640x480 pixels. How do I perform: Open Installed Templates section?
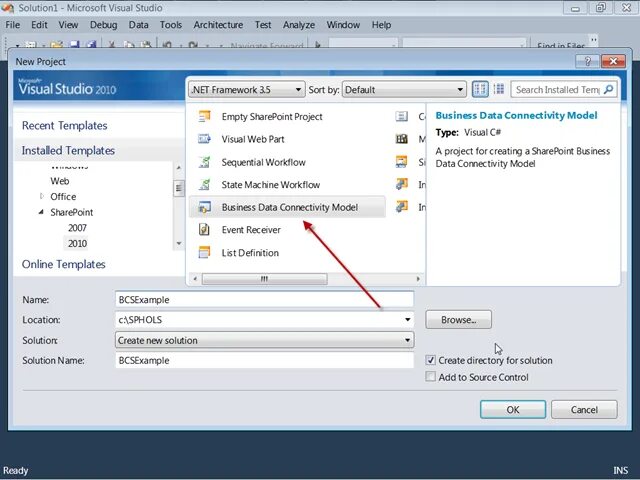[68, 150]
